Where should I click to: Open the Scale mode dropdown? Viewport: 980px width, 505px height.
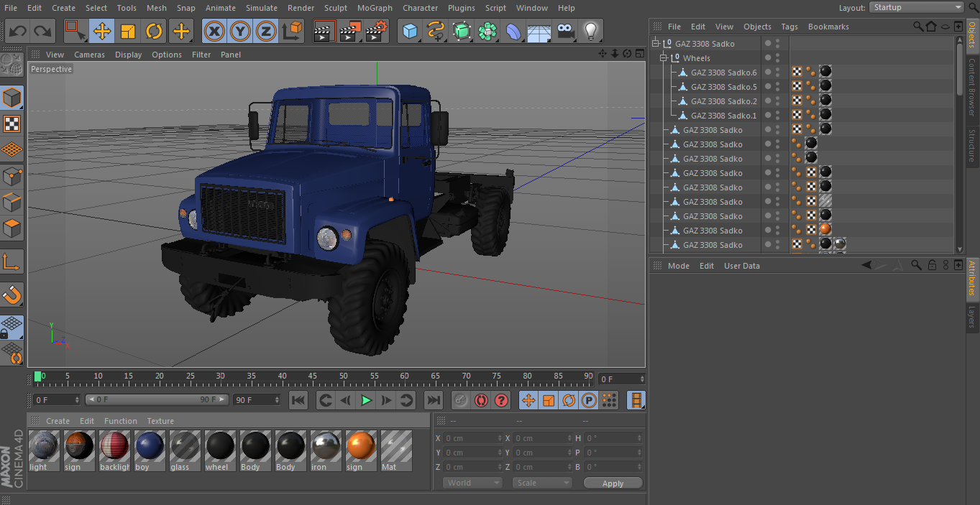[542, 483]
